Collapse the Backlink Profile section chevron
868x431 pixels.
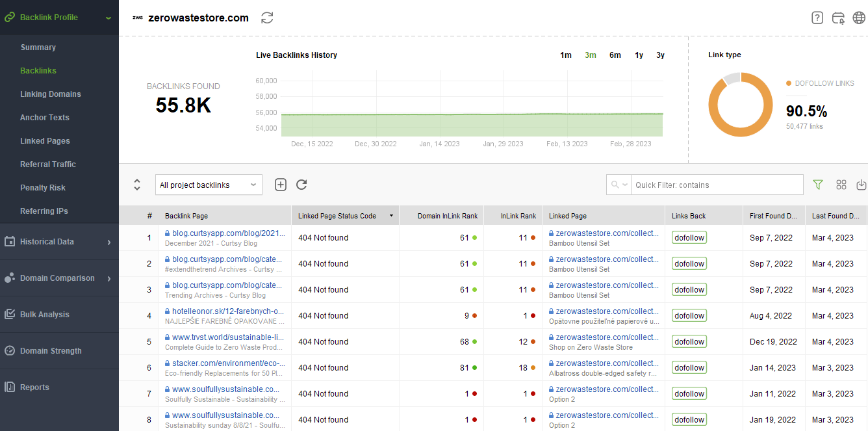pos(108,18)
